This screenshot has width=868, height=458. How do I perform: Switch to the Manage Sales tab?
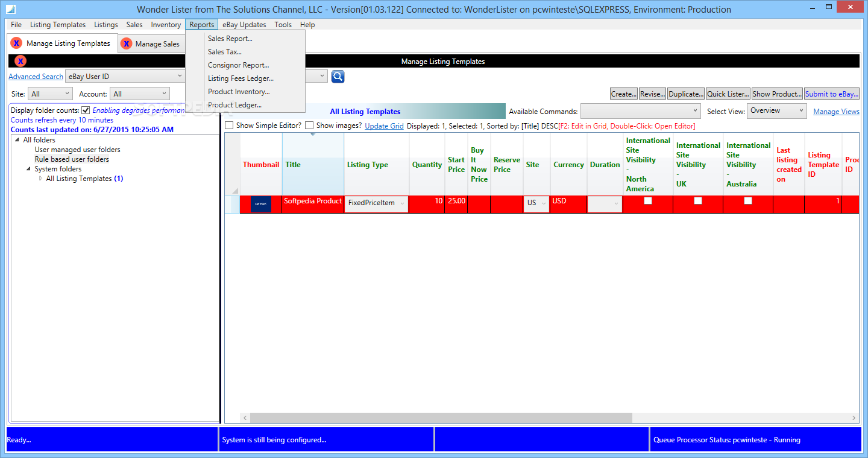(x=151, y=43)
